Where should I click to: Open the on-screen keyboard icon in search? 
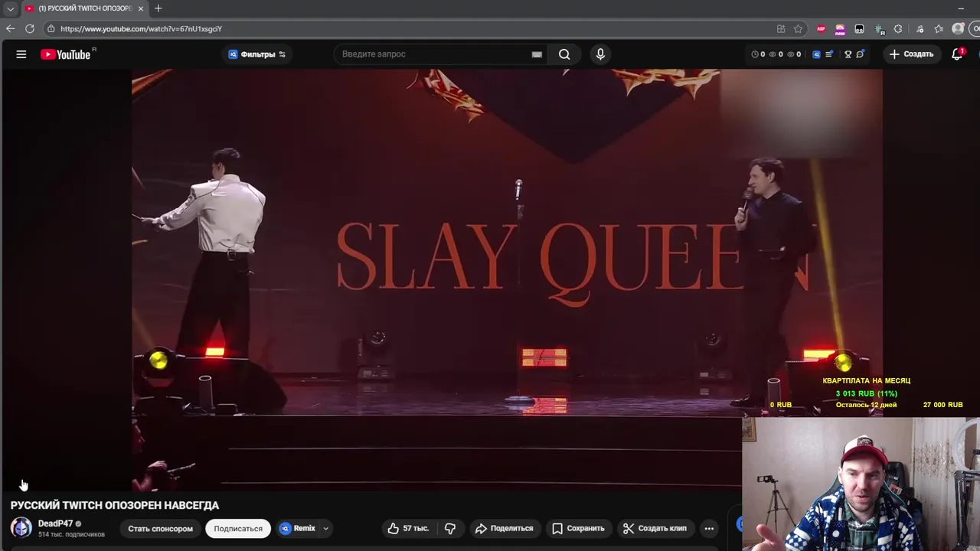pyautogui.click(x=537, y=54)
